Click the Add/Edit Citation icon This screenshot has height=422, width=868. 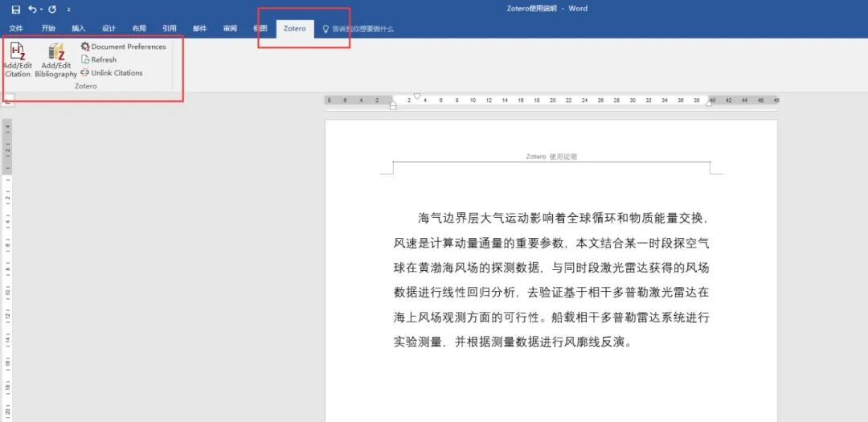coord(18,51)
